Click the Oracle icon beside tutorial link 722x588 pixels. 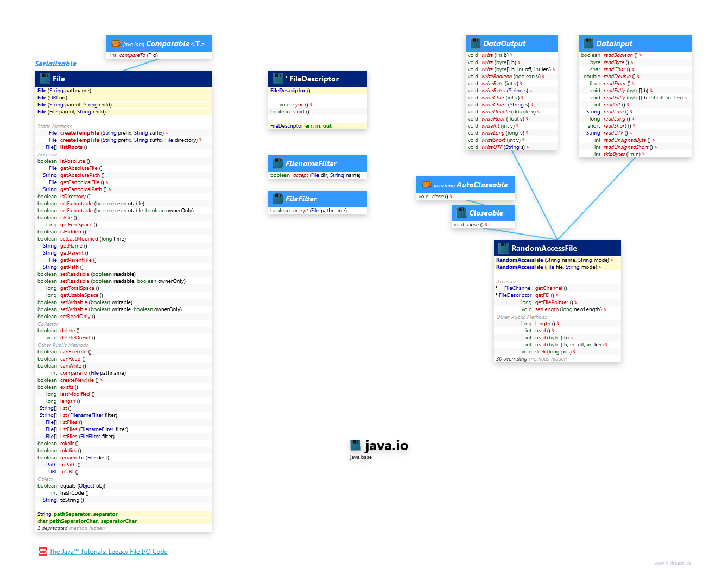tap(43, 552)
